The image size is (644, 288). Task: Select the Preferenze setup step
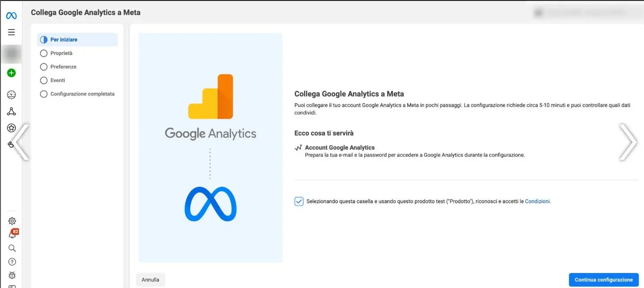(44, 66)
